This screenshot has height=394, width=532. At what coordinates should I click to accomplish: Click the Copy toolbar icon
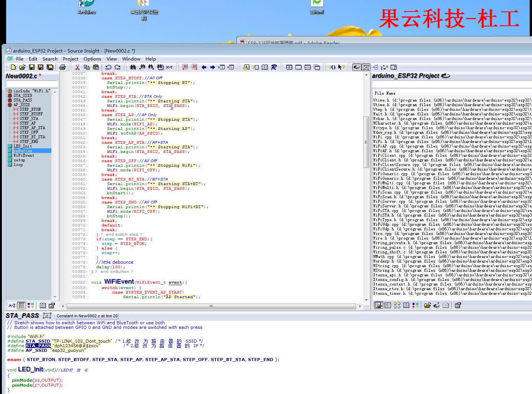(x=87, y=67)
